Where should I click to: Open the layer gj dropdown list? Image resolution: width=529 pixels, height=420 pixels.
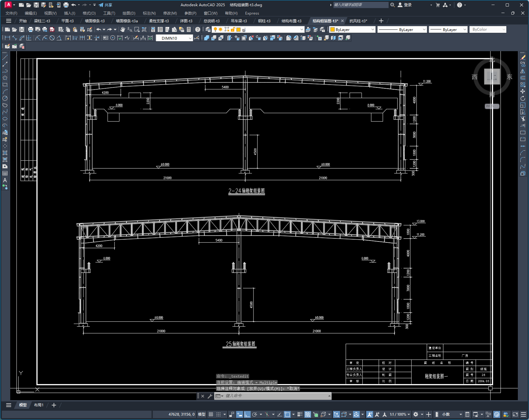point(302,29)
